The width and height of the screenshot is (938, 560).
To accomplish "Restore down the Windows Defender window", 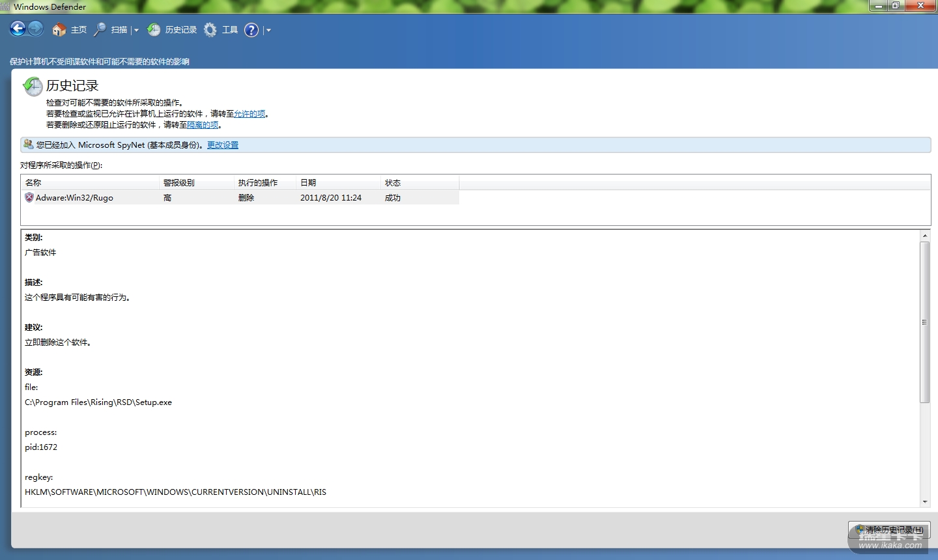I will click(x=895, y=6).
